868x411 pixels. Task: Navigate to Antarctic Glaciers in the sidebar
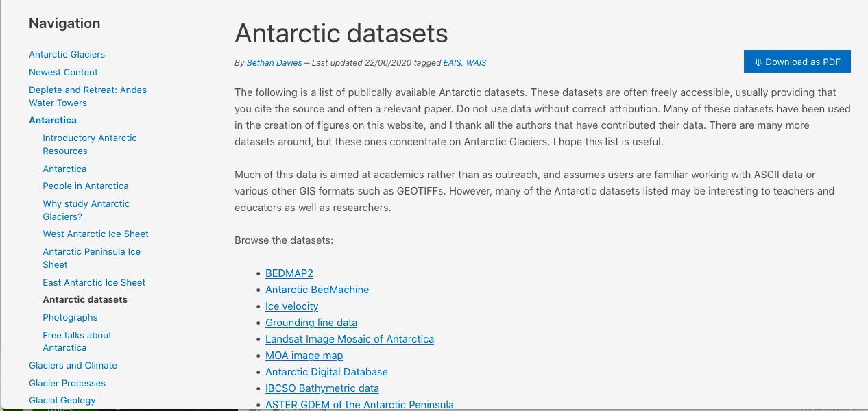[67, 54]
